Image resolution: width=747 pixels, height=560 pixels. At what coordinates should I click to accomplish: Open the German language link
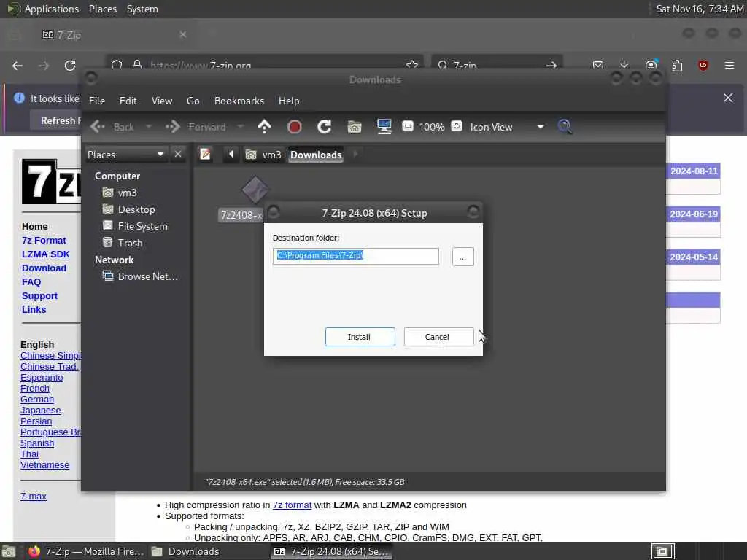point(37,400)
